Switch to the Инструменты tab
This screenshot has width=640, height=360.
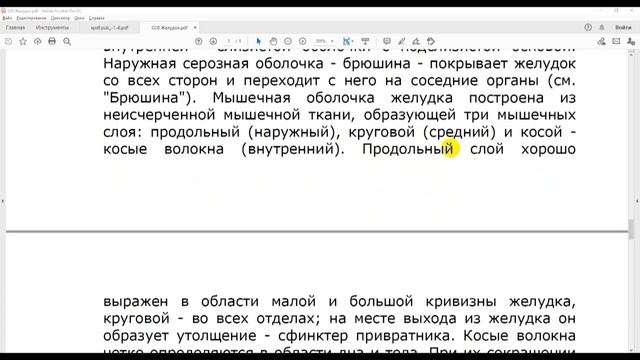(52, 27)
